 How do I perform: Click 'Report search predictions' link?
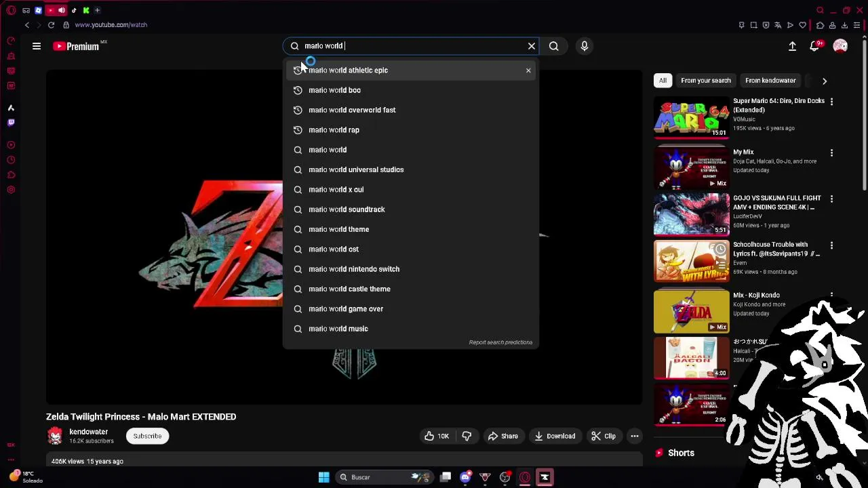[500, 342]
